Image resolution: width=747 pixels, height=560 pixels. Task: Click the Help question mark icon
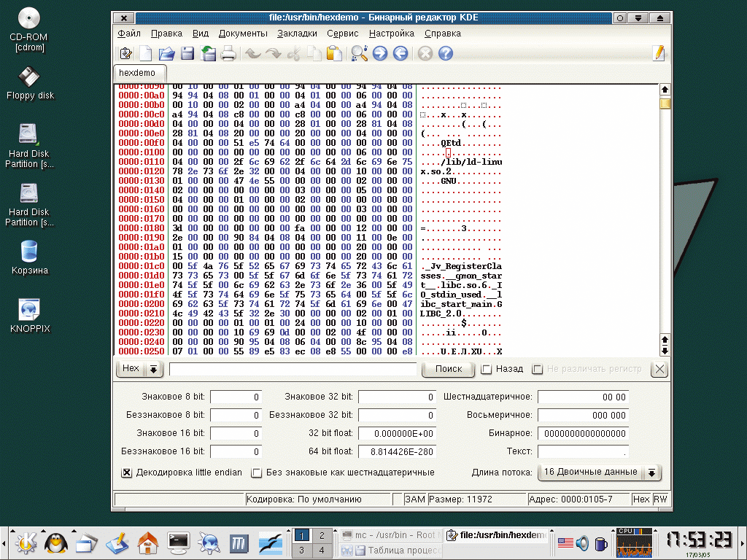click(446, 53)
